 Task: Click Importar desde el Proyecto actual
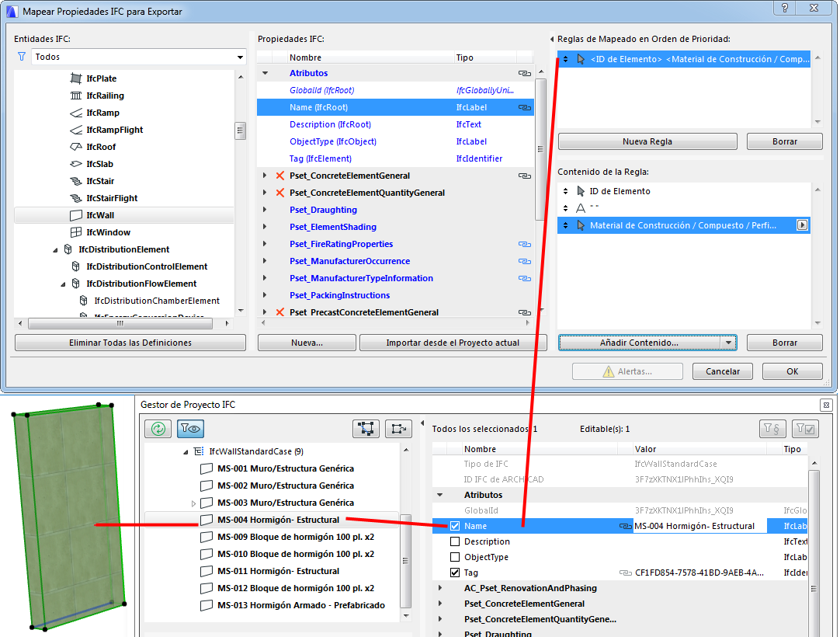point(453,343)
